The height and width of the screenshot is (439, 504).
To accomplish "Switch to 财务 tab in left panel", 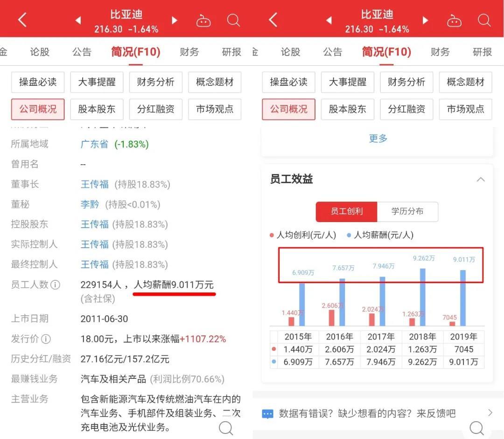I will [189, 52].
